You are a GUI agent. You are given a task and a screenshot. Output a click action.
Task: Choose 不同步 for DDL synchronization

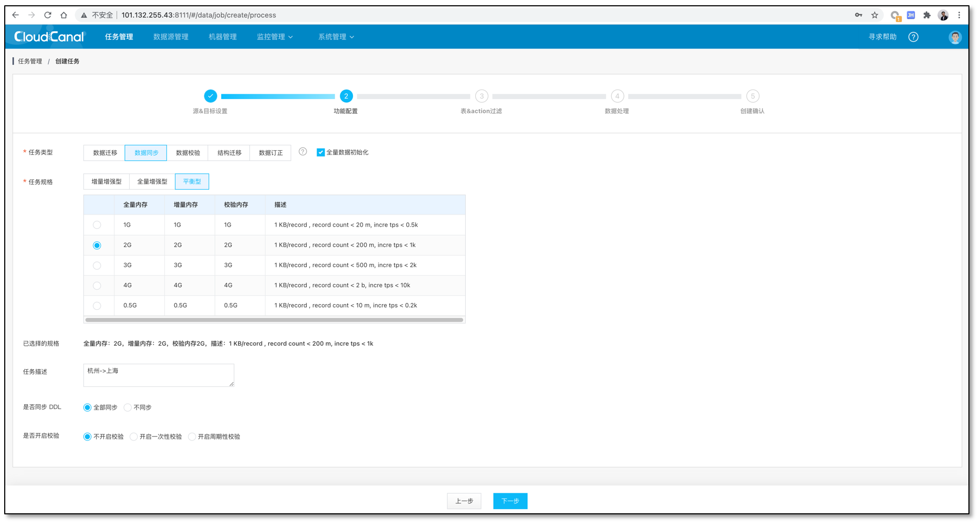[x=128, y=407]
